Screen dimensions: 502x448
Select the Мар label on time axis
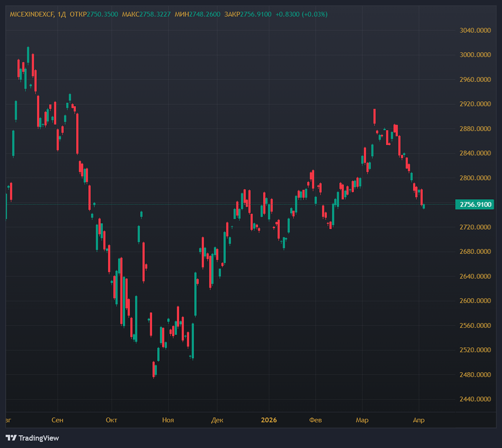[x=361, y=420]
